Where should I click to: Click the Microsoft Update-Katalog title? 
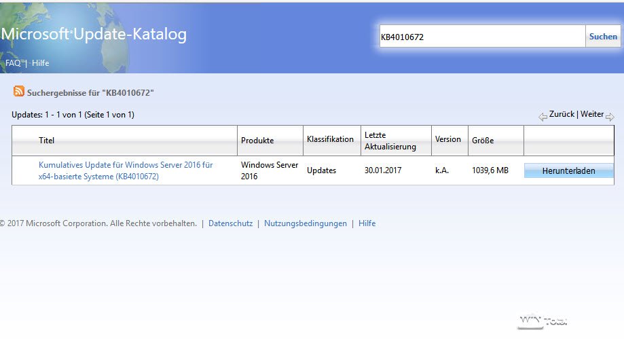click(x=94, y=34)
